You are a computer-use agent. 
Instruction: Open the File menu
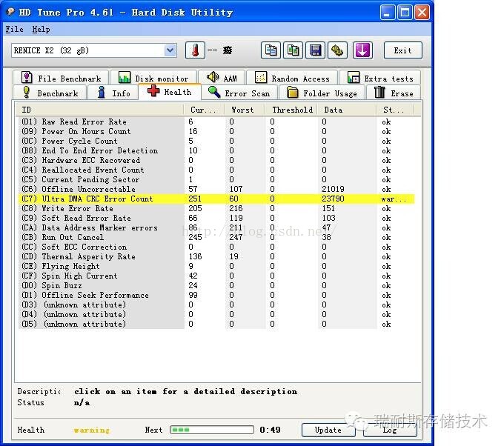(x=15, y=29)
